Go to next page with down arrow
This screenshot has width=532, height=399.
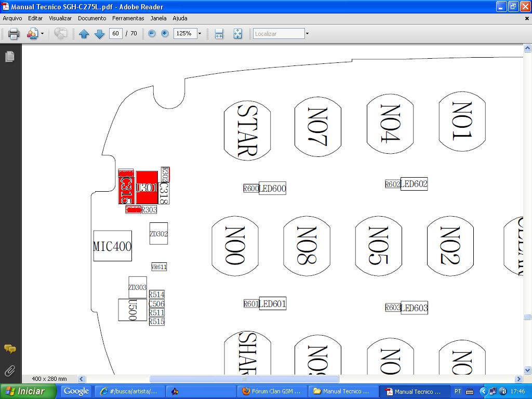pyautogui.click(x=99, y=34)
